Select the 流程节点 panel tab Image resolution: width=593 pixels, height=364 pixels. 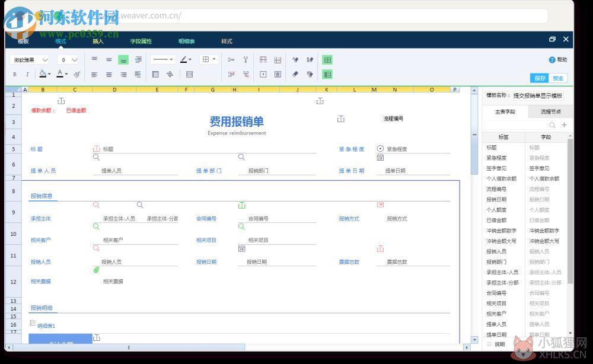[551, 112]
